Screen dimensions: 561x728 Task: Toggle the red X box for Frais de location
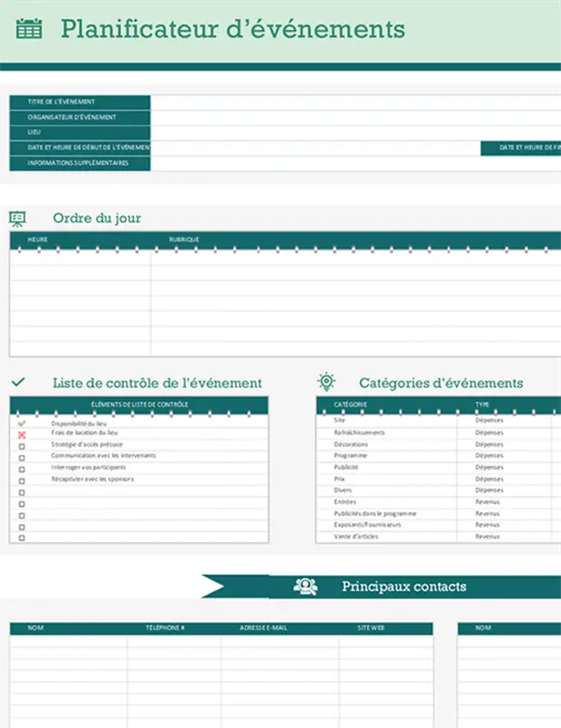tap(21, 435)
